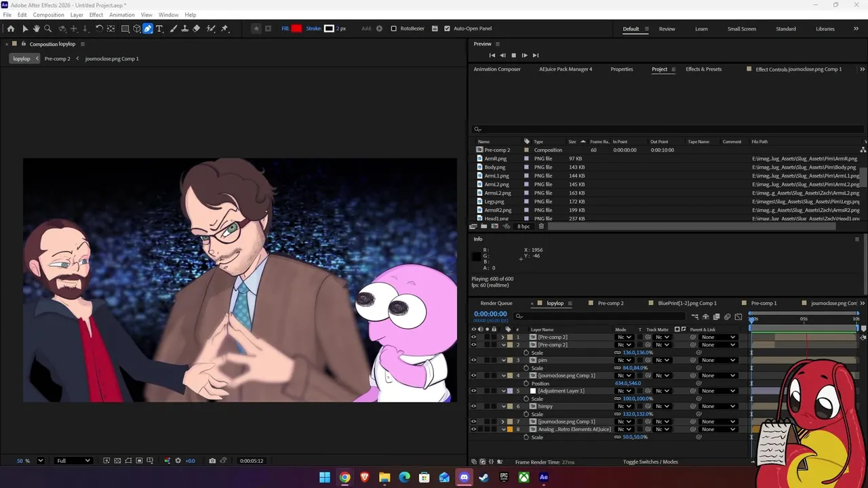This screenshot has width=868, height=488.
Task: Uncheck the Auto-Open Panel checkbox
Action: (447, 28)
